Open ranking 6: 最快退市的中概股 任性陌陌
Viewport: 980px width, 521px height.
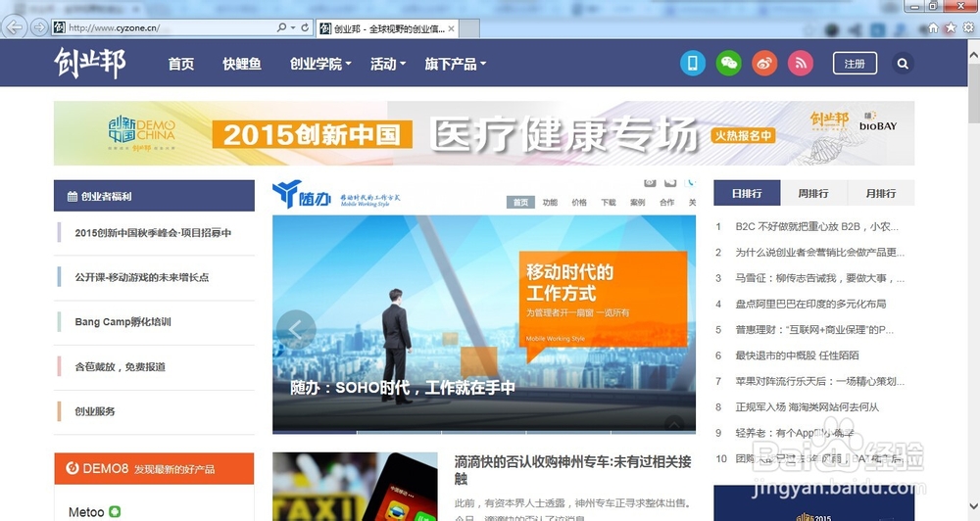click(x=797, y=355)
